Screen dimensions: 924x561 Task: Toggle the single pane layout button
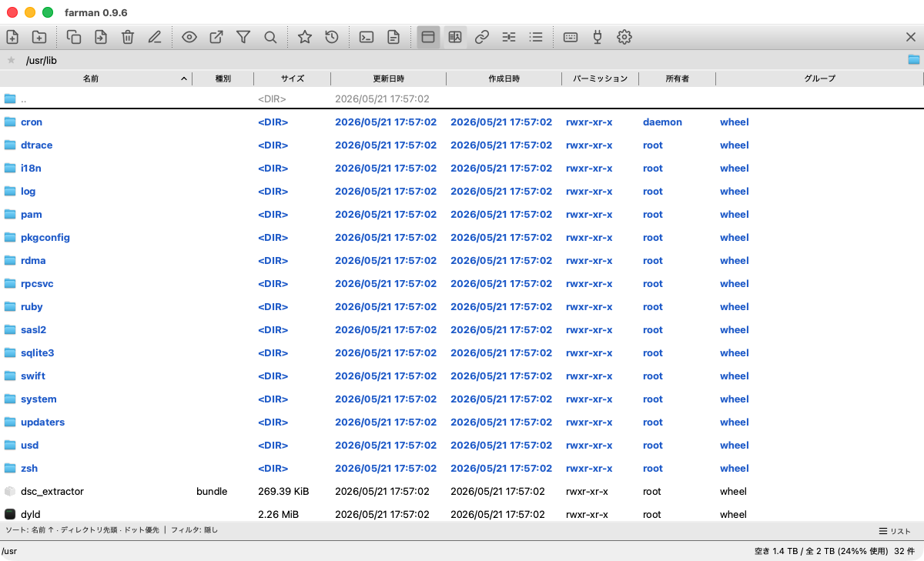[428, 37]
